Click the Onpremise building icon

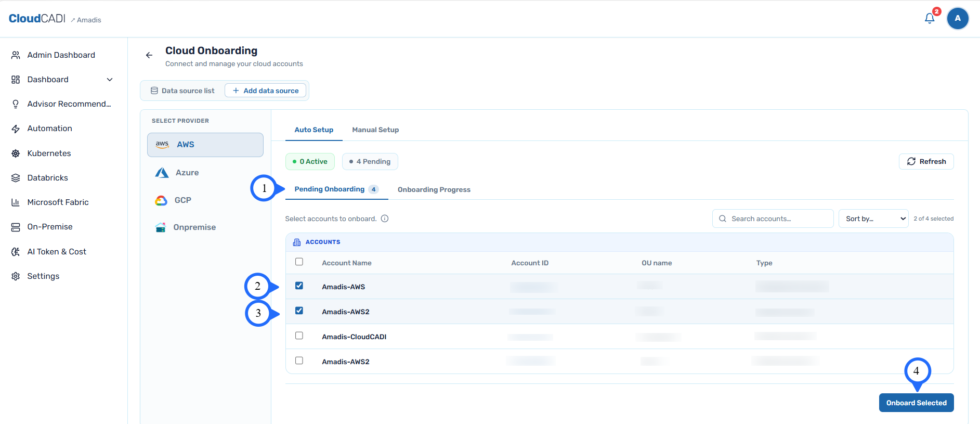click(161, 227)
